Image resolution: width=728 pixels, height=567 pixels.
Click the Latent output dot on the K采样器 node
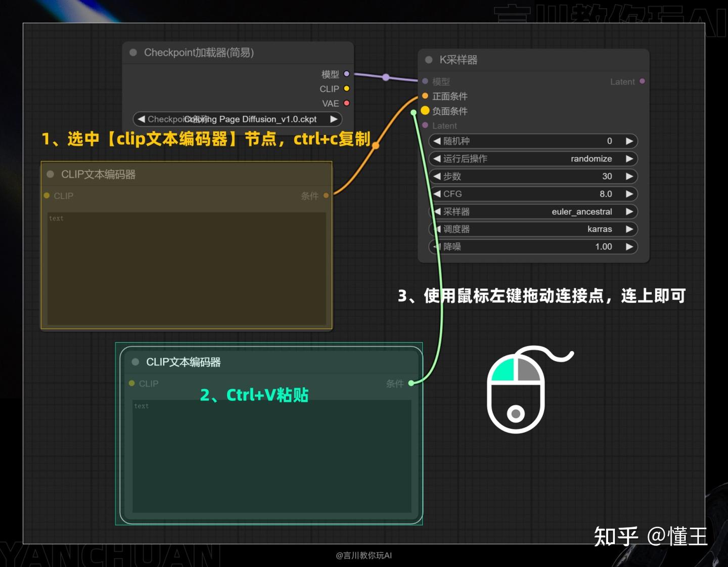(642, 81)
